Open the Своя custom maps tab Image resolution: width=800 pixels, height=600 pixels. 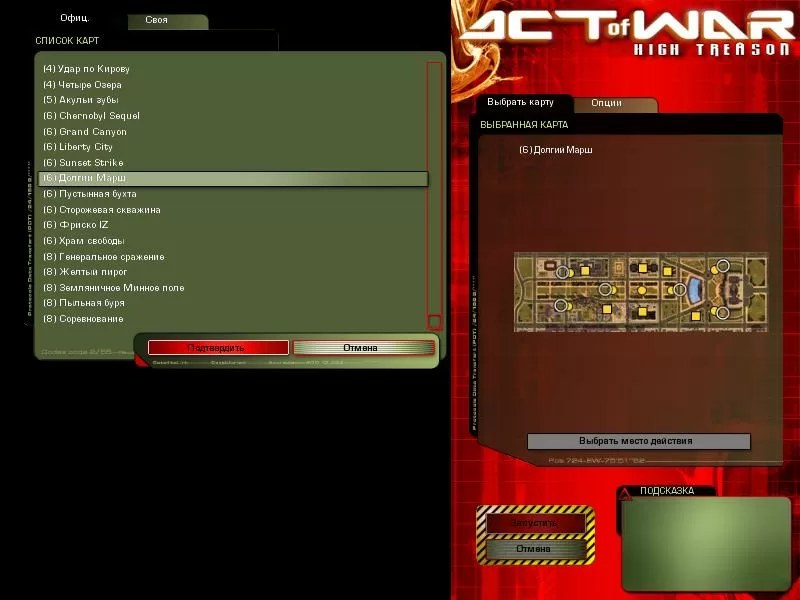tap(168, 20)
